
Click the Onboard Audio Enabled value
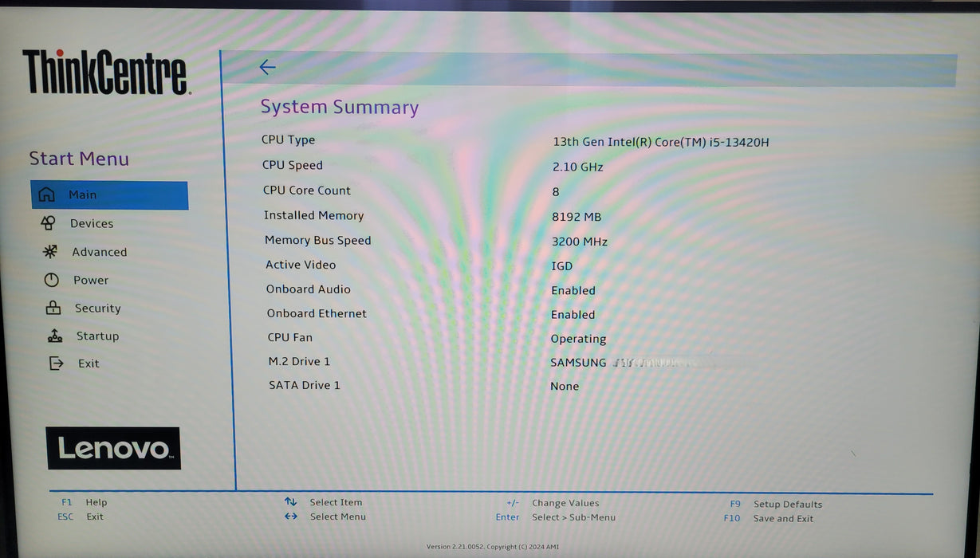coord(573,291)
